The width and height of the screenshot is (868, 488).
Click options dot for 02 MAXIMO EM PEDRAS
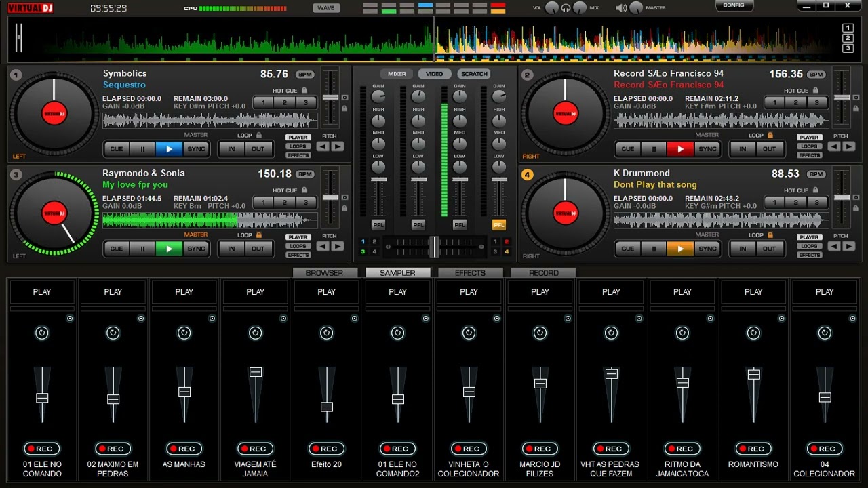[141, 318]
